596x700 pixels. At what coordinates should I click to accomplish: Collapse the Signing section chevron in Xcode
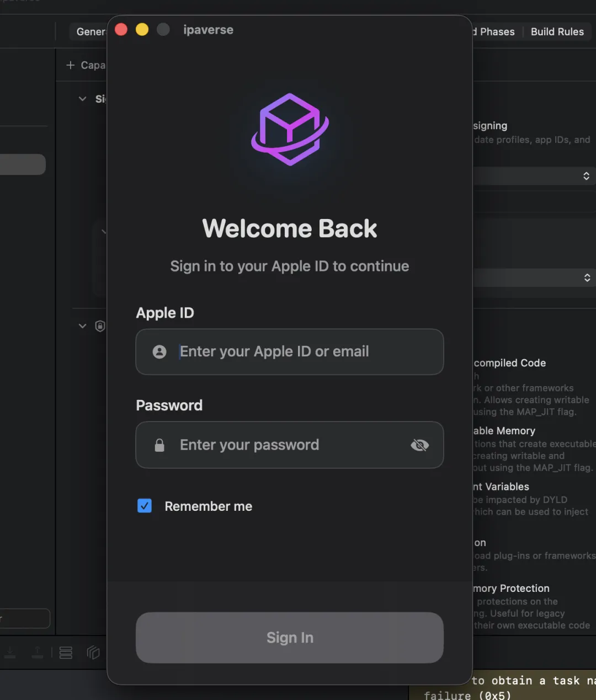83,99
